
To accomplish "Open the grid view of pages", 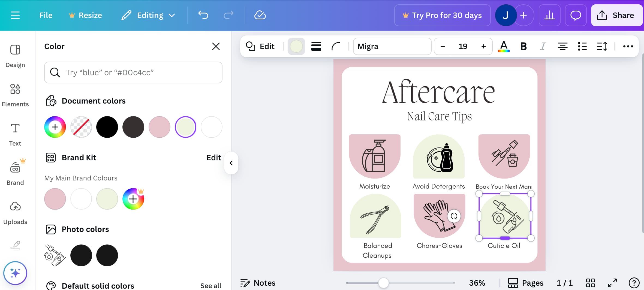I will [591, 283].
